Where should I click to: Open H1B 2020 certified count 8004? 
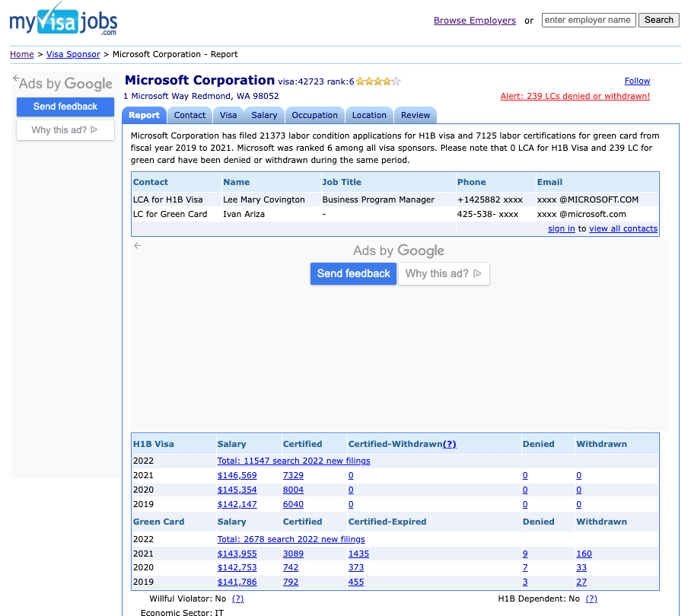pos(293,490)
